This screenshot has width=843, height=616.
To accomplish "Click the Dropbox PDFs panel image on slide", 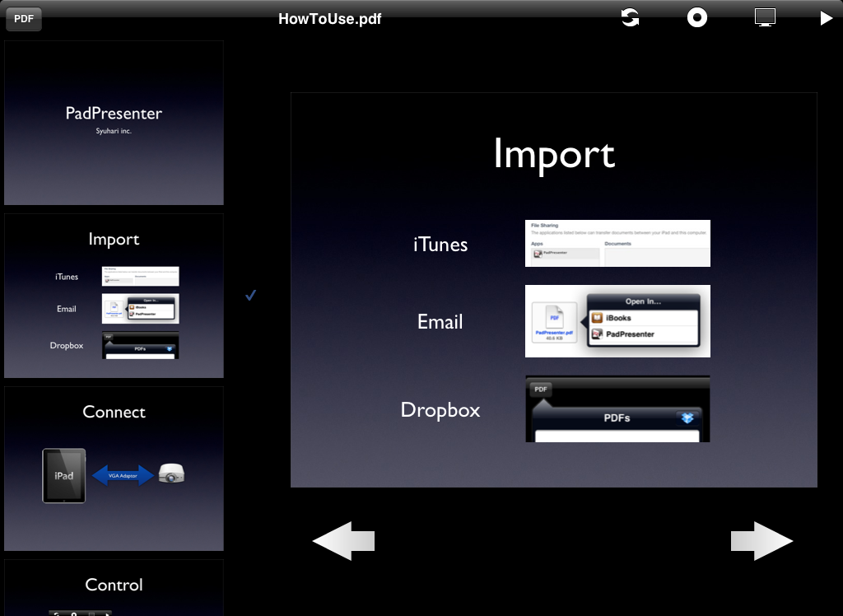I will 617,408.
